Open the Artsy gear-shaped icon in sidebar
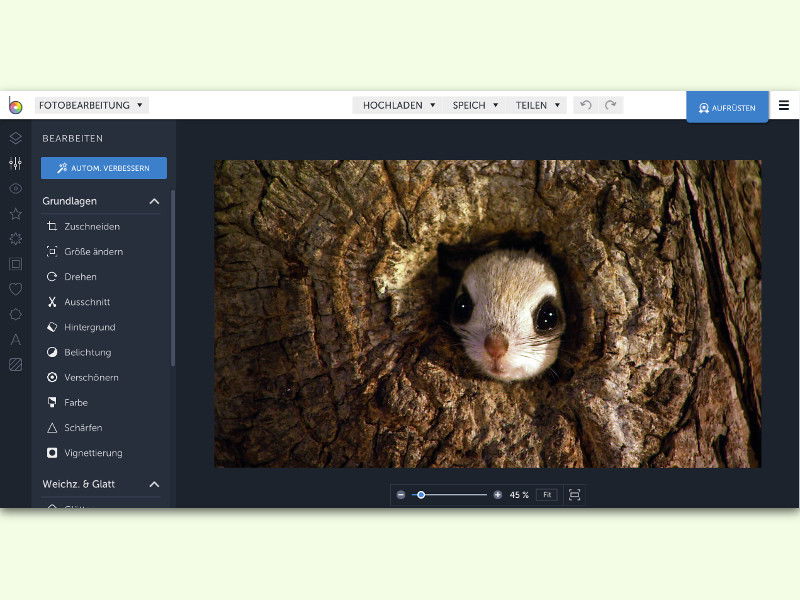The height and width of the screenshot is (600, 800). [x=16, y=239]
